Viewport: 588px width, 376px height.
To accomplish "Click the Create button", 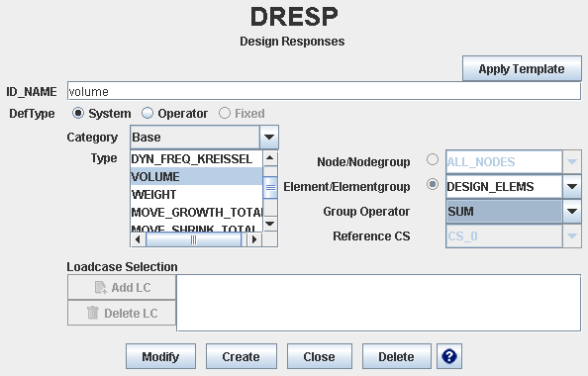I will click(242, 356).
